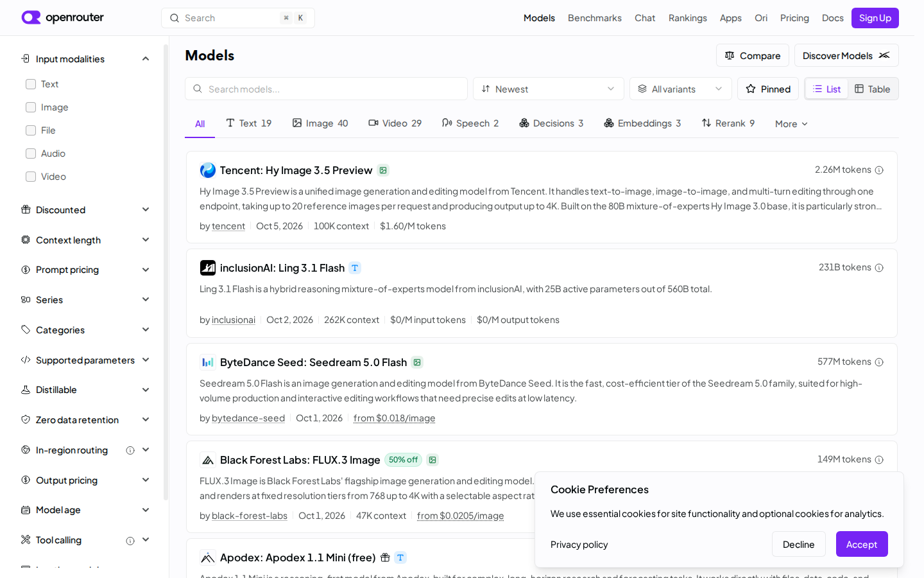Click the info icon beside 149M tokens
Viewport: 924px width, 578px height.
pos(879,460)
